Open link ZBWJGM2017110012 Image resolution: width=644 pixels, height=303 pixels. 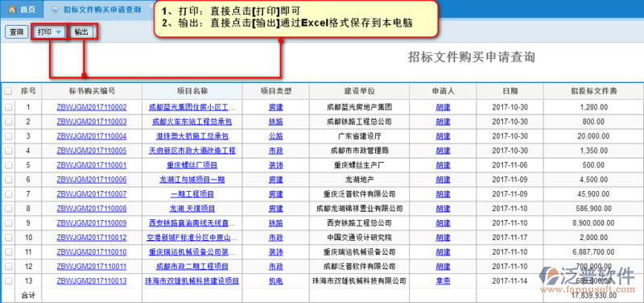[92, 238]
